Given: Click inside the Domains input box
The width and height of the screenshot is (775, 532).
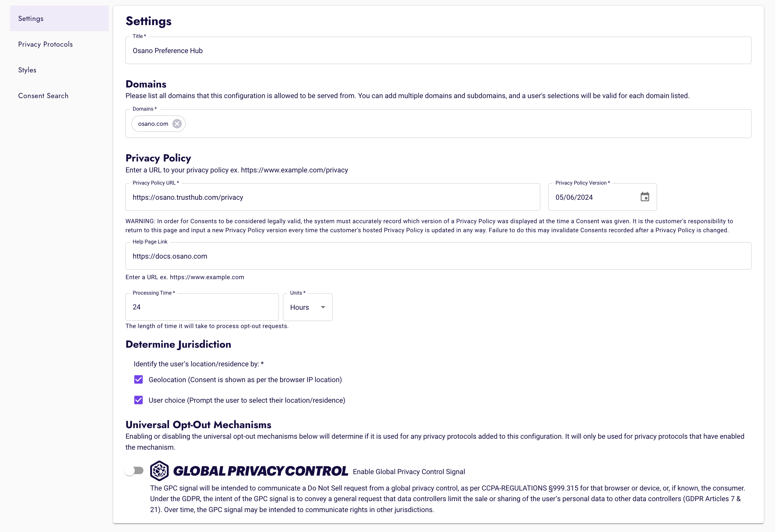Looking at the screenshot, I should [467, 124].
